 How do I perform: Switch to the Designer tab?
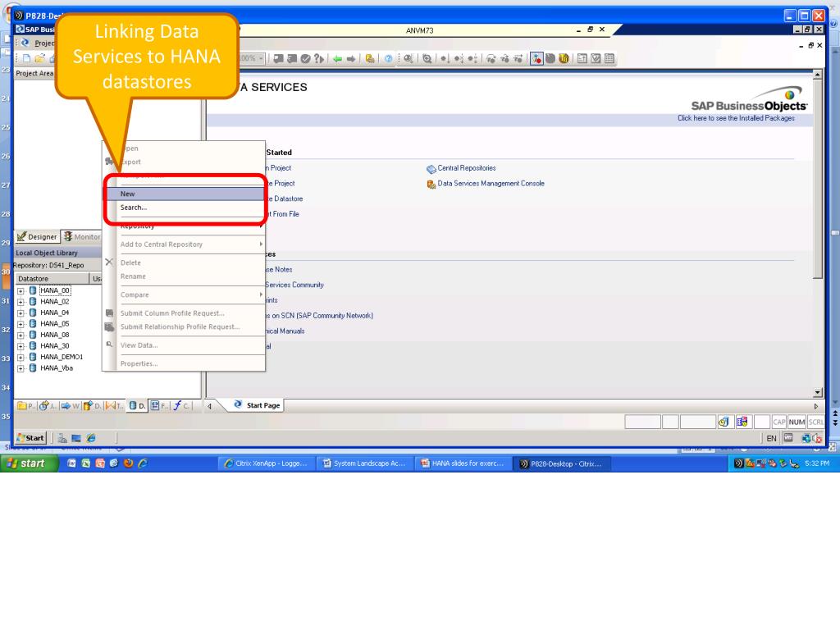pos(37,237)
